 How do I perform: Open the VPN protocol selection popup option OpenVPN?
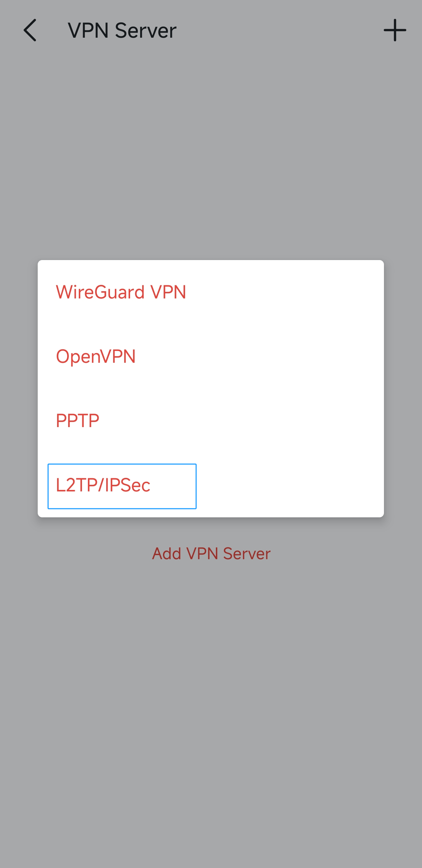pyautogui.click(x=96, y=356)
